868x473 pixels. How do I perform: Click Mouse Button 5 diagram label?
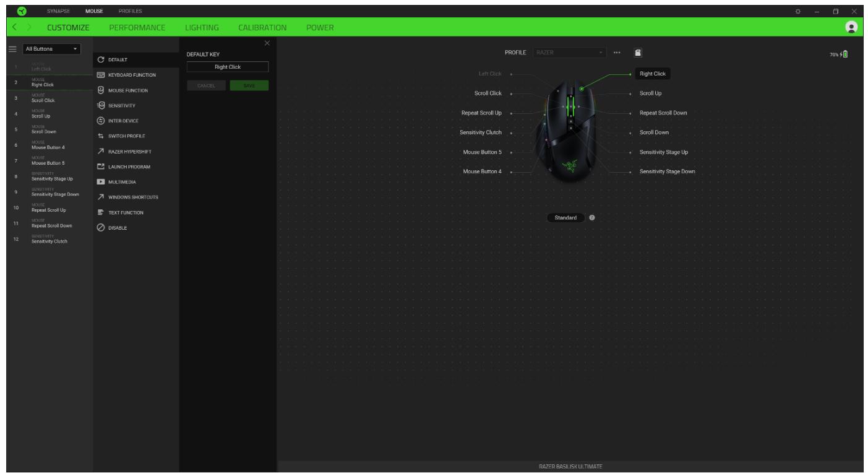pos(483,152)
